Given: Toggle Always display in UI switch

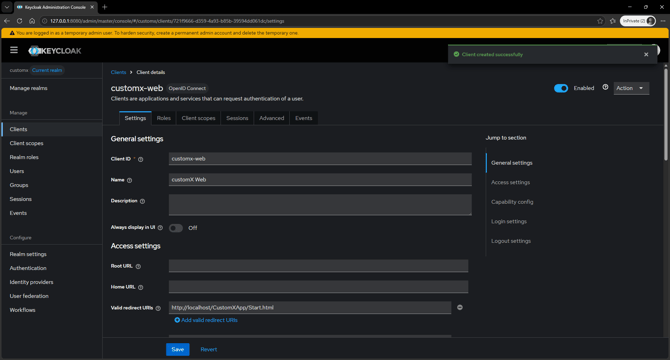Looking at the screenshot, I should pos(176,228).
